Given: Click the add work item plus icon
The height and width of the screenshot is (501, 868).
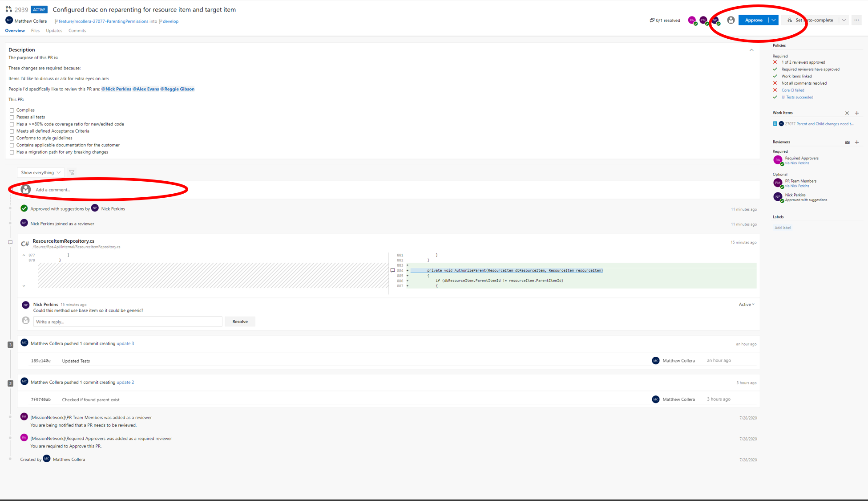Looking at the screenshot, I should coord(857,113).
